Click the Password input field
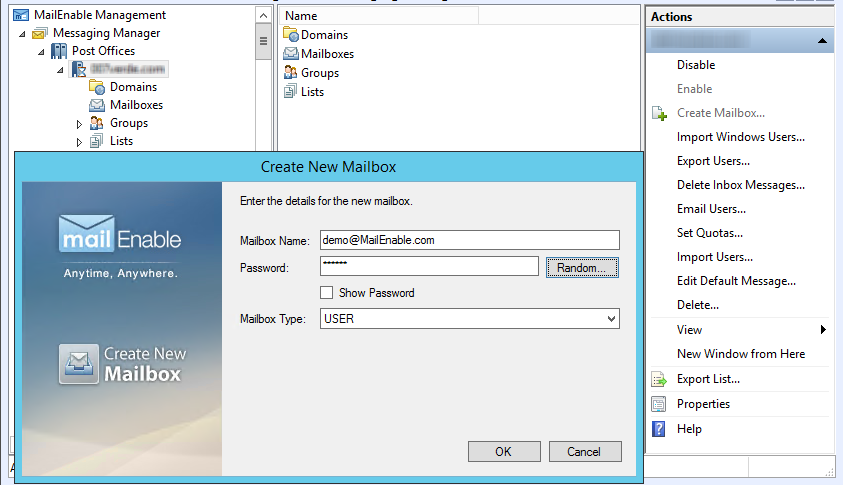The height and width of the screenshot is (485, 843). pyautogui.click(x=429, y=266)
